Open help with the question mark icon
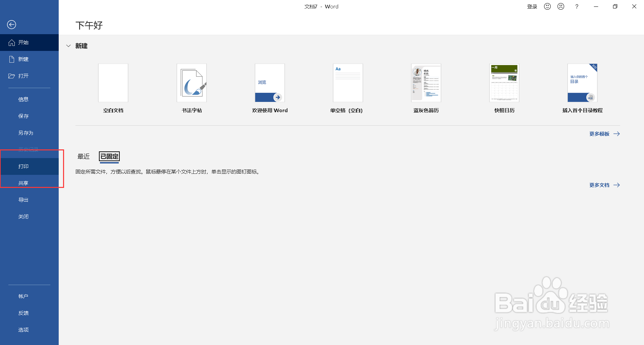This screenshot has height=345, width=644. (577, 6)
